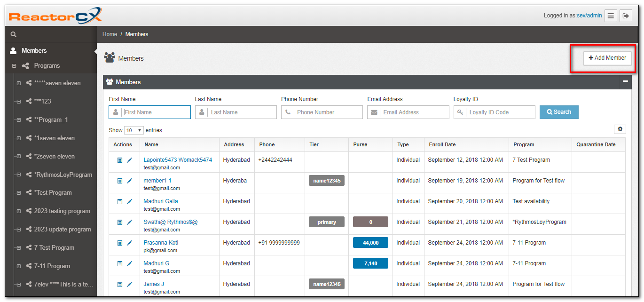Collapse the Programs tree node
Viewport: 644px width, 302px height.
point(14,66)
